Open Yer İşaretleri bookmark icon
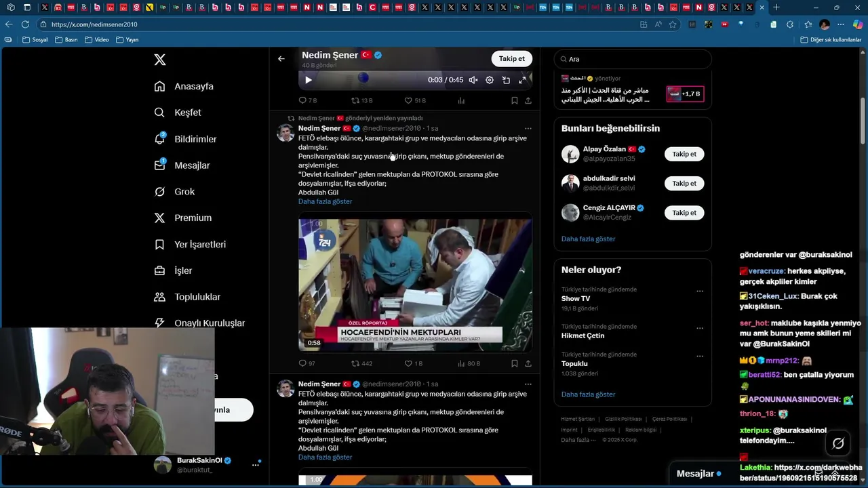 coord(159,244)
